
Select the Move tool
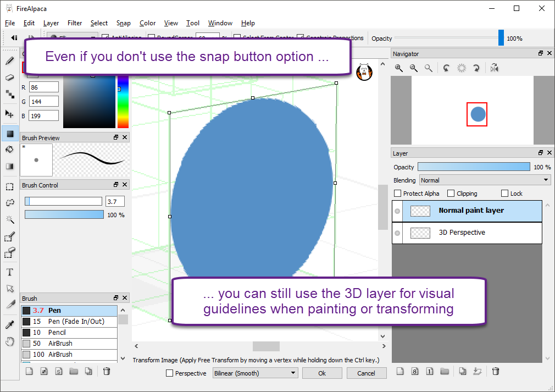[x=10, y=114]
